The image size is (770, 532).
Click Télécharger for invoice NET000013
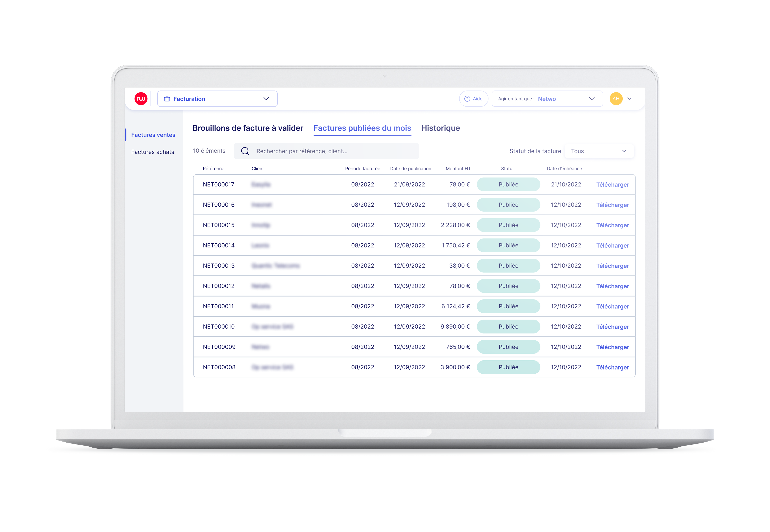point(612,266)
